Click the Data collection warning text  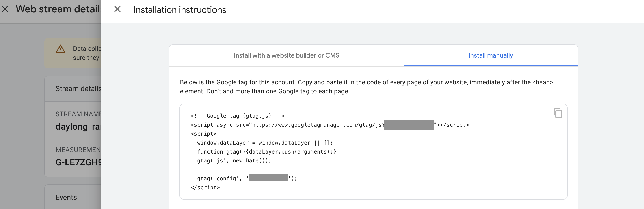[x=87, y=53]
